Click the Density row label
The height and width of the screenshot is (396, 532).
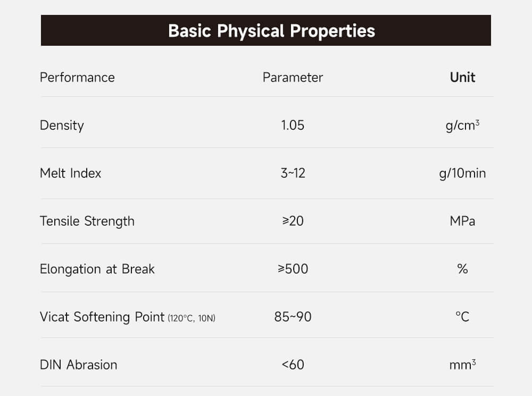pos(62,125)
